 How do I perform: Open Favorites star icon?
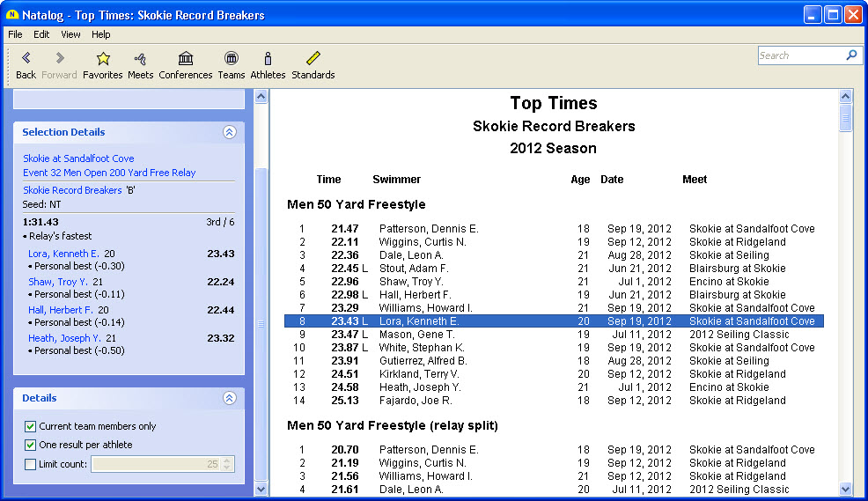click(x=103, y=59)
